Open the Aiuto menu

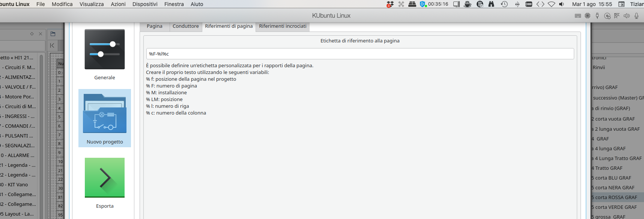(197, 4)
